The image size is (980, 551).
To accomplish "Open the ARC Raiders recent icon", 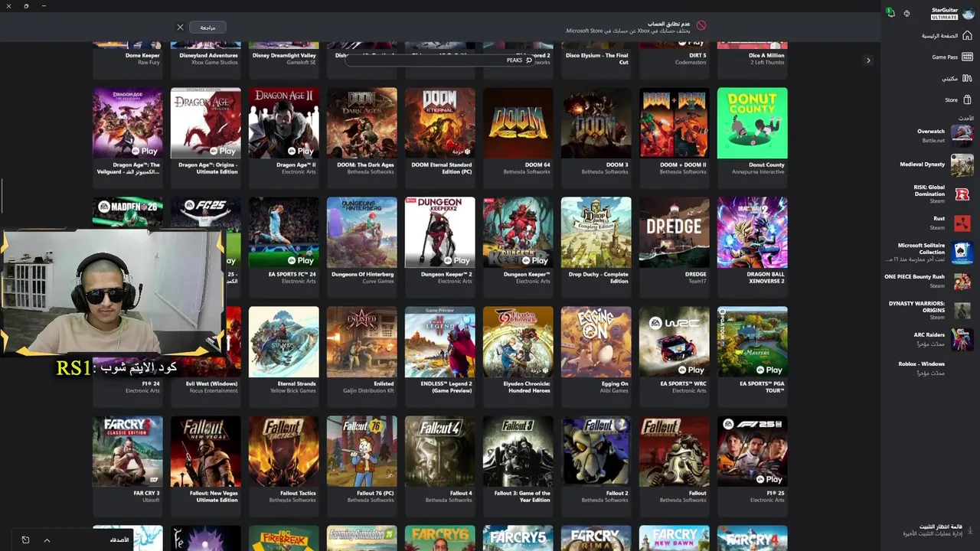I will click(962, 338).
